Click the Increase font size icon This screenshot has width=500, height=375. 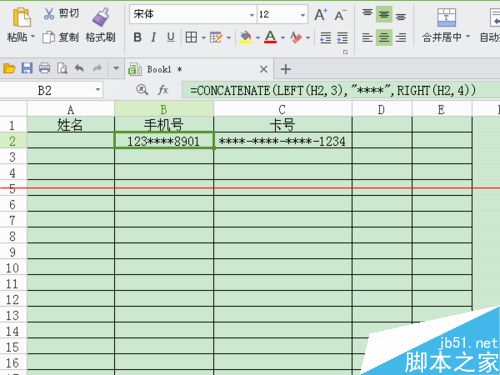[x=321, y=15]
